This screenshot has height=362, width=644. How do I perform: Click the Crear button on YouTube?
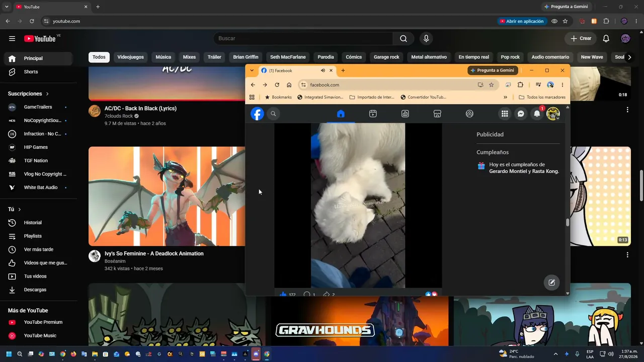pos(581,38)
